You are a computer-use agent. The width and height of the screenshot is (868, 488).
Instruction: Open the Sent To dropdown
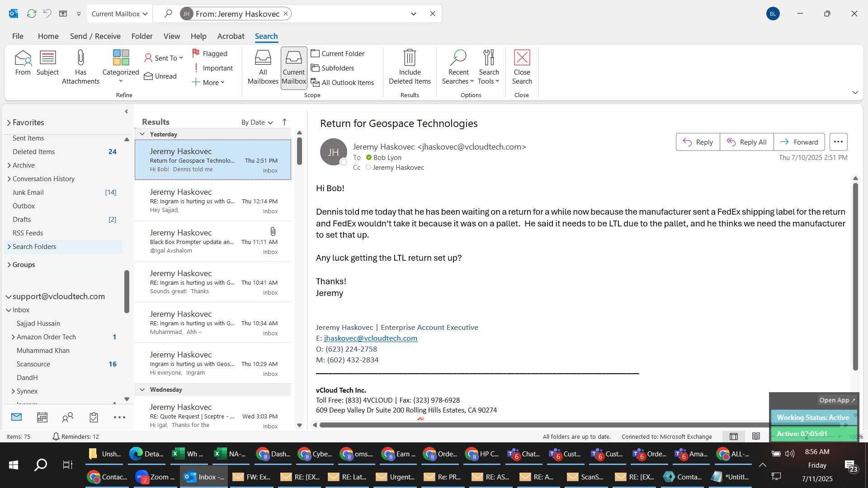(x=163, y=58)
